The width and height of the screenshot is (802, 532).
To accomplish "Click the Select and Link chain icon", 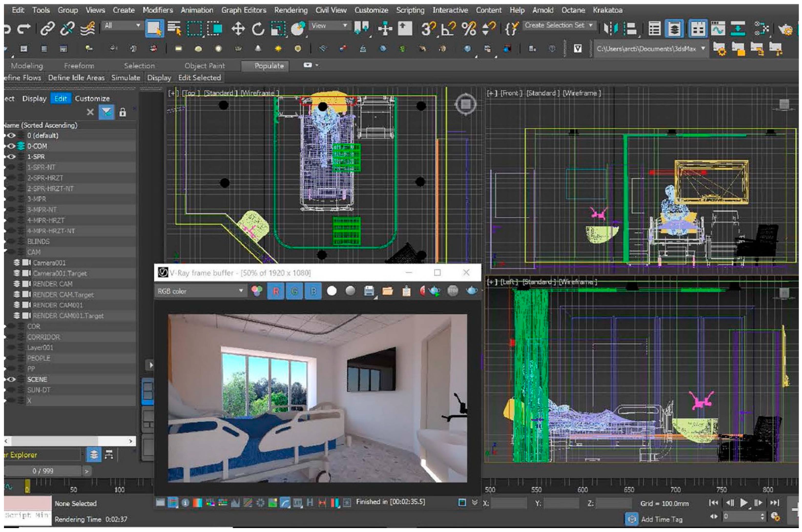I will tap(48, 29).
